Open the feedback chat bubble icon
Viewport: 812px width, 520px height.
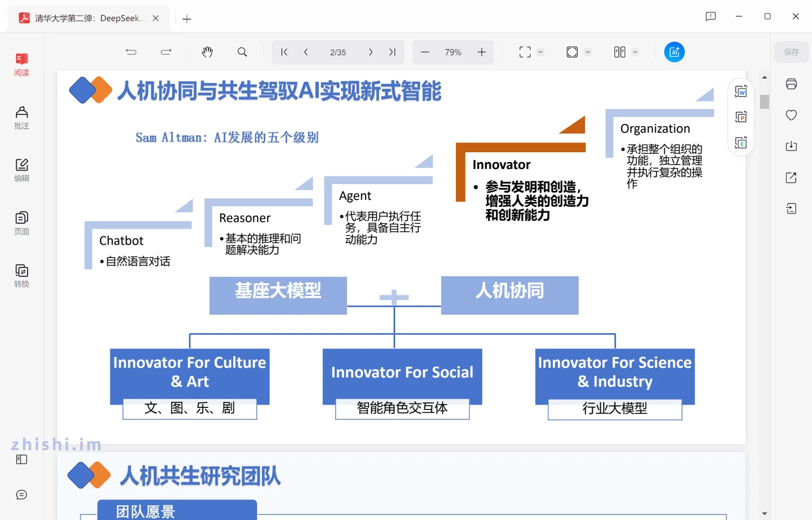22,495
